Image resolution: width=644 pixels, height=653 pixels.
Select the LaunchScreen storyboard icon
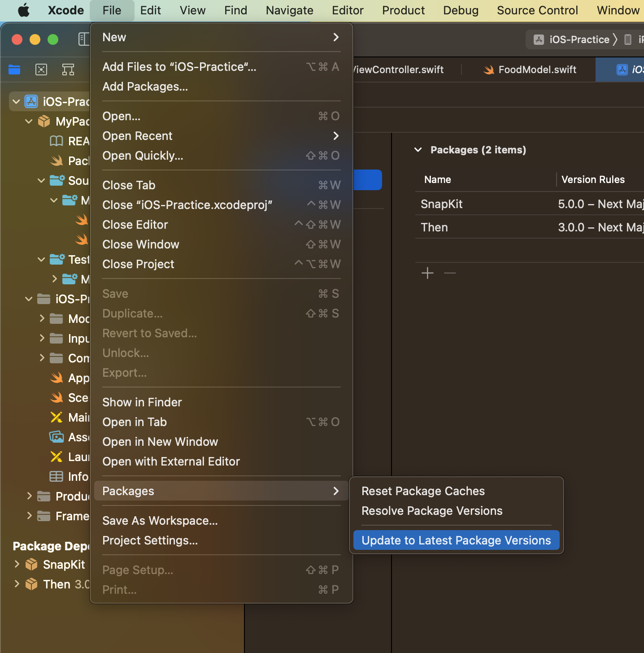57,457
